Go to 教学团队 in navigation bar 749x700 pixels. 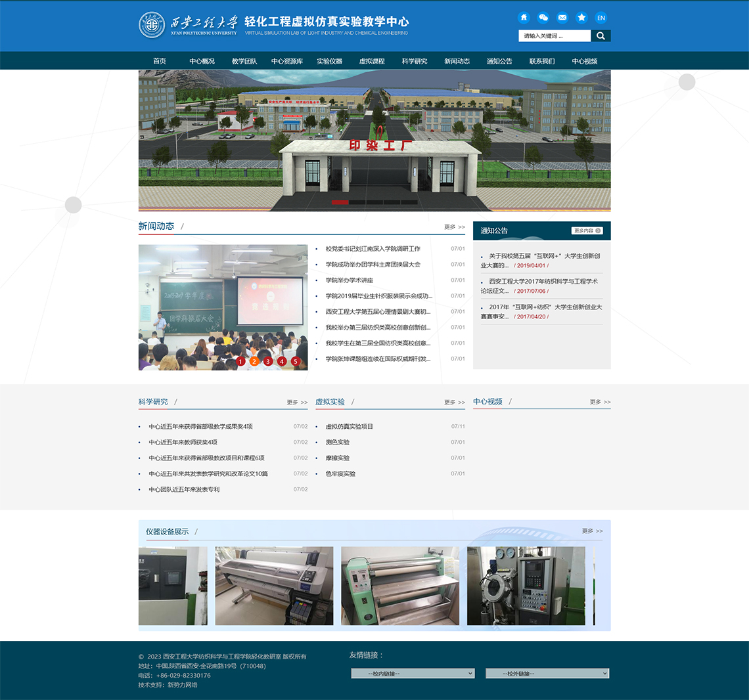pyautogui.click(x=244, y=61)
